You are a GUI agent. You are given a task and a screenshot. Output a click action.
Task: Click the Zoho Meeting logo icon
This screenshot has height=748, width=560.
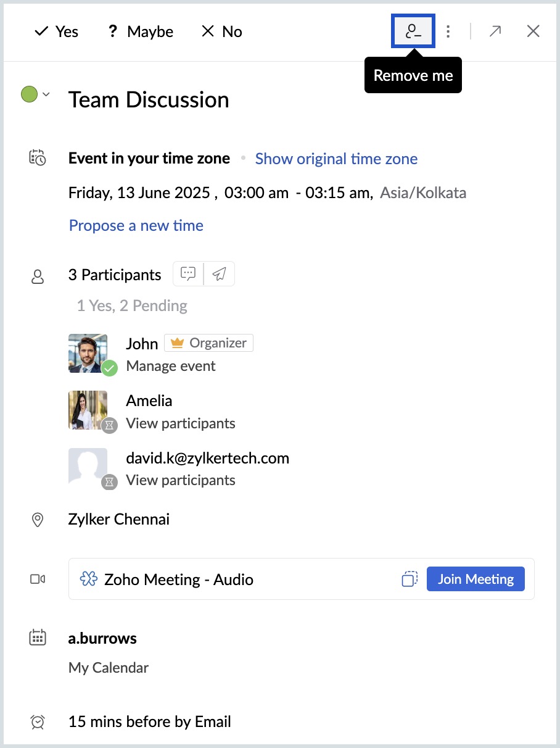click(x=89, y=579)
